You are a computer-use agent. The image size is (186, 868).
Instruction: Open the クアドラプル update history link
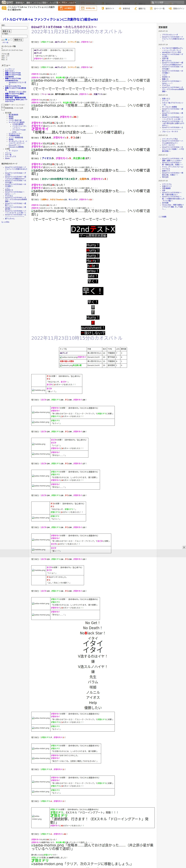(167, 184)
